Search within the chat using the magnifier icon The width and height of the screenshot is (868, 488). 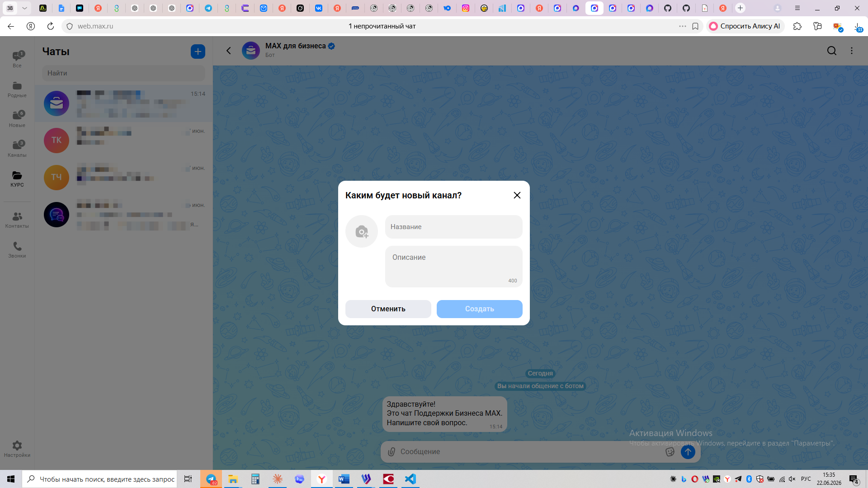pyautogui.click(x=832, y=51)
